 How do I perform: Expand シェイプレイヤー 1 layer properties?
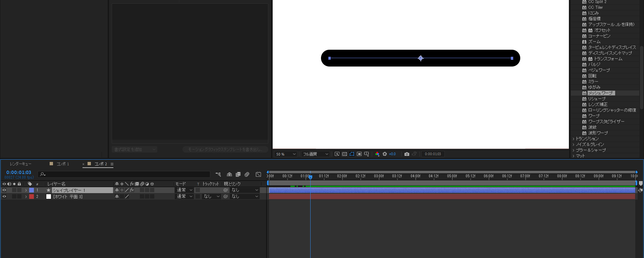pyautogui.click(x=26, y=190)
